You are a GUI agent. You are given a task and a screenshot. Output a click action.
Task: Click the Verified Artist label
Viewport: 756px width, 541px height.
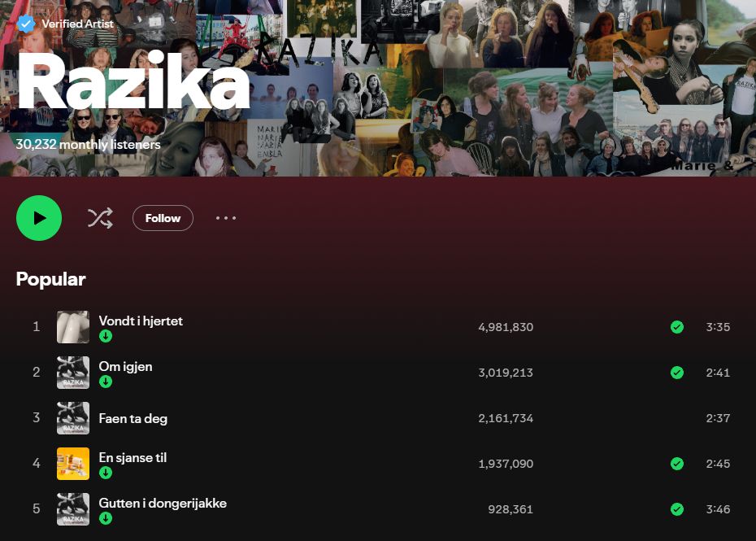point(77,24)
